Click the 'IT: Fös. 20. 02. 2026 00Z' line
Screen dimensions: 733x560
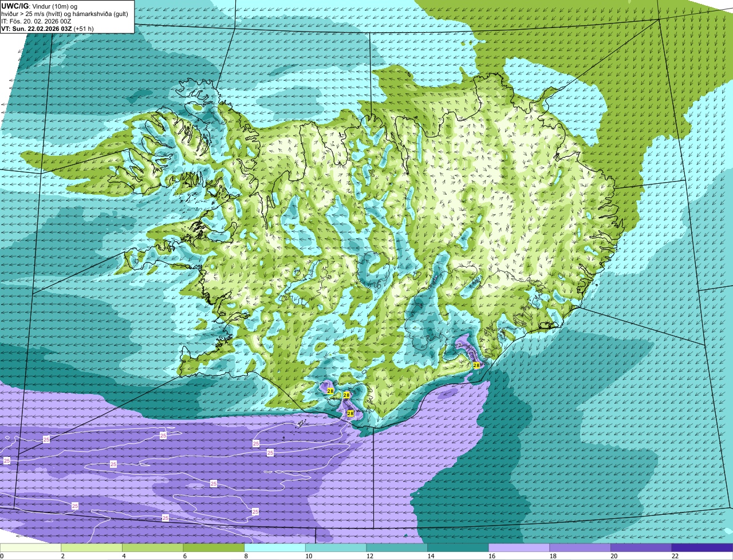coord(37,21)
